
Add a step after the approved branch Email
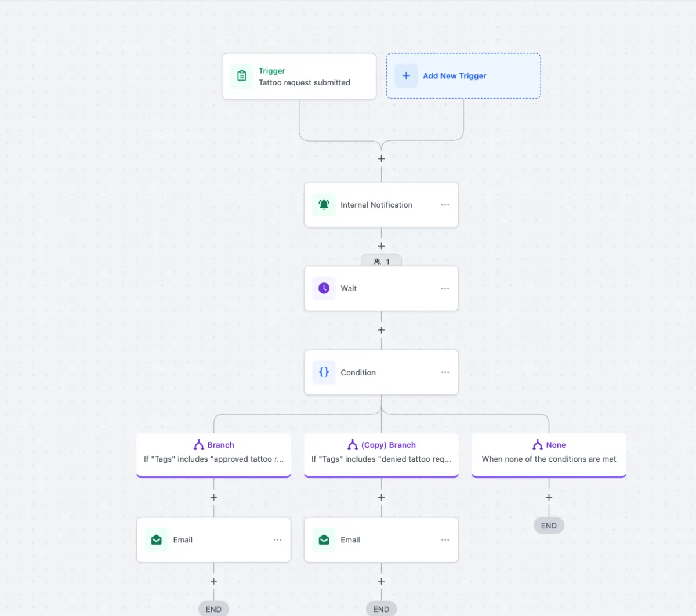click(x=213, y=581)
